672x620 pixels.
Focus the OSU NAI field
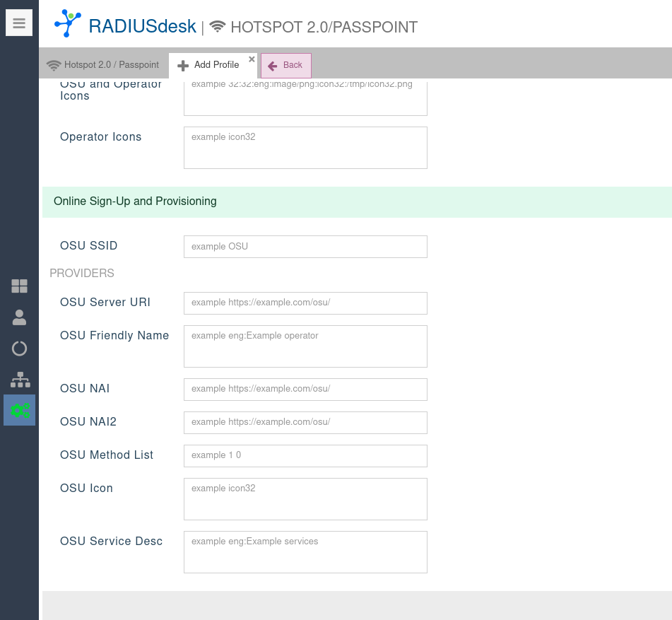point(305,389)
